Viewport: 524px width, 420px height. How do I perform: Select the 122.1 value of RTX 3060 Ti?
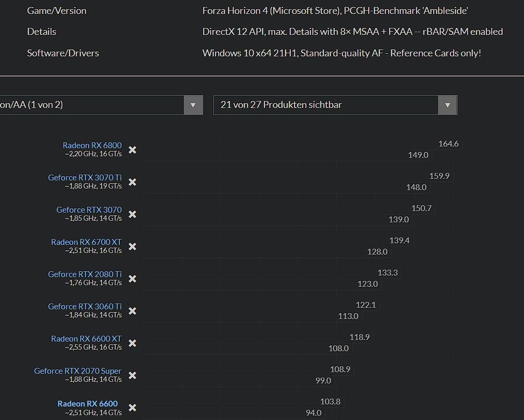pyautogui.click(x=366, y=305)
